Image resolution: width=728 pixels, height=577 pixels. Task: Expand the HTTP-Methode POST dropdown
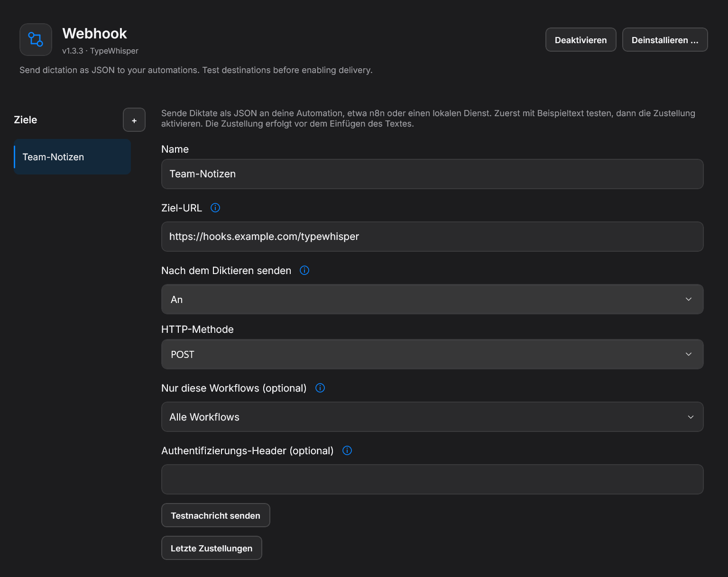(432, 354)
